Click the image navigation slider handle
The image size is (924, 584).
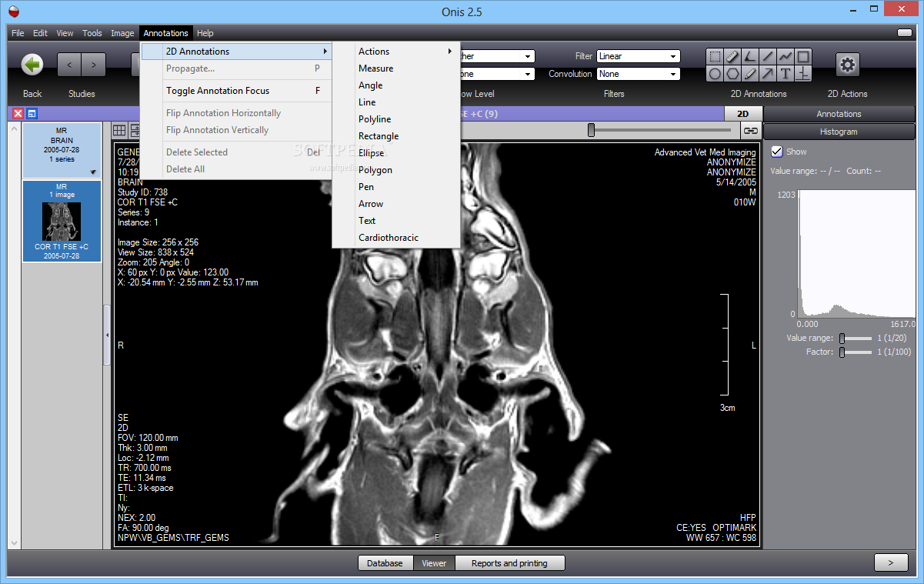(591, 131)
